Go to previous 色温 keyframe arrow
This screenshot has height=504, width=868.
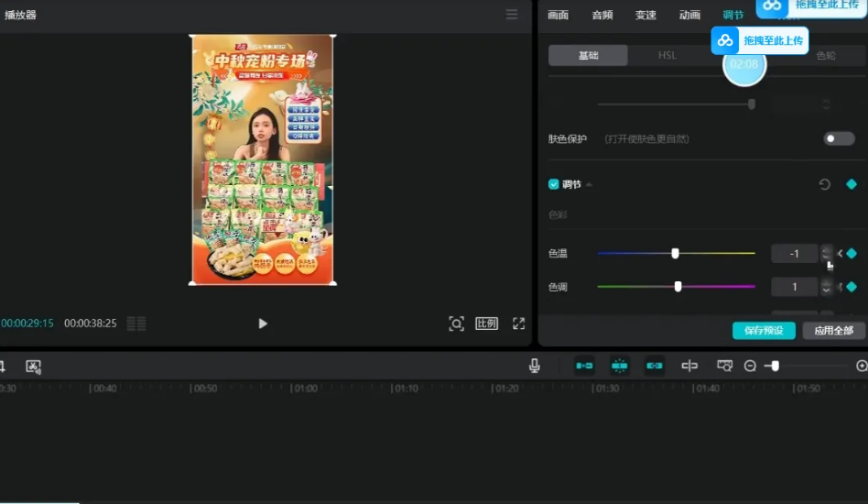841,254
